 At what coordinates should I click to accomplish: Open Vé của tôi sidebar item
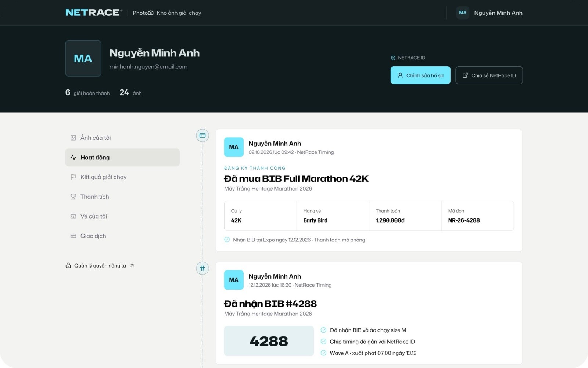tap(122, 216)
